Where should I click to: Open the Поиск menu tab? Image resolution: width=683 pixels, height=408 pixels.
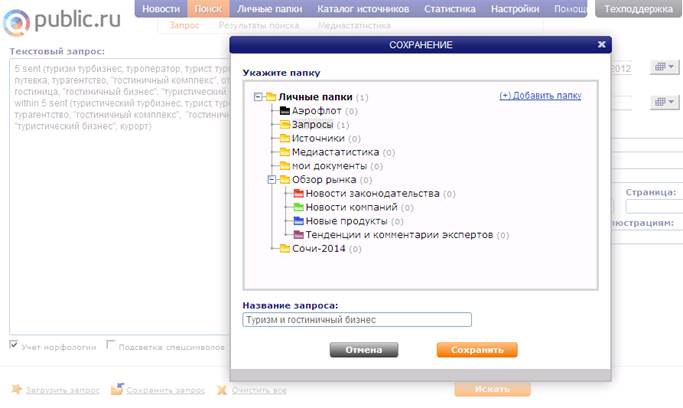click(x=208, y=9)
